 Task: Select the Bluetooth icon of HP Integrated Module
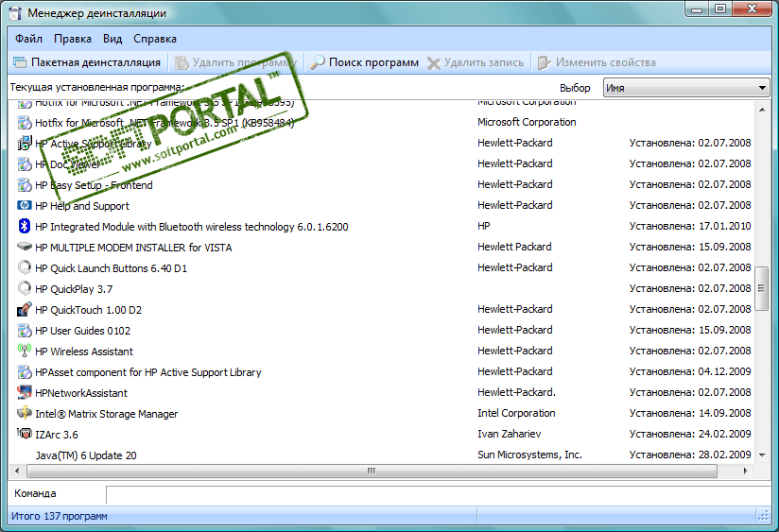tap(24, 227)
